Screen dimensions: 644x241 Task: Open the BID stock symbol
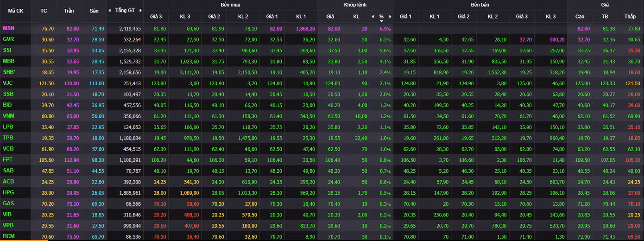pos(7,105)
